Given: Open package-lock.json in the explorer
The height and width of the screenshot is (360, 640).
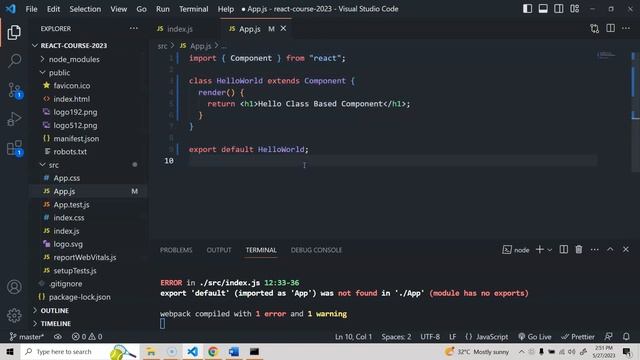Looking at the screenshot, I should [x=80, y=297].
